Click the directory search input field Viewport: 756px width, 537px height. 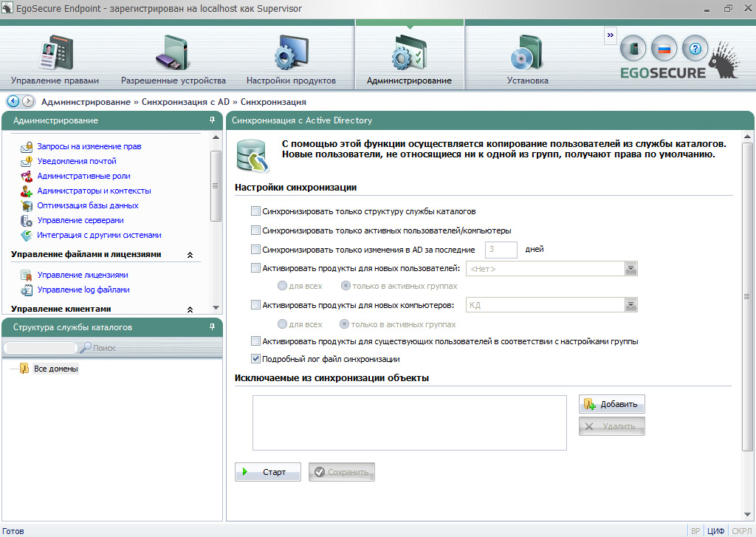pyautogui.click(x=41, y=347)
